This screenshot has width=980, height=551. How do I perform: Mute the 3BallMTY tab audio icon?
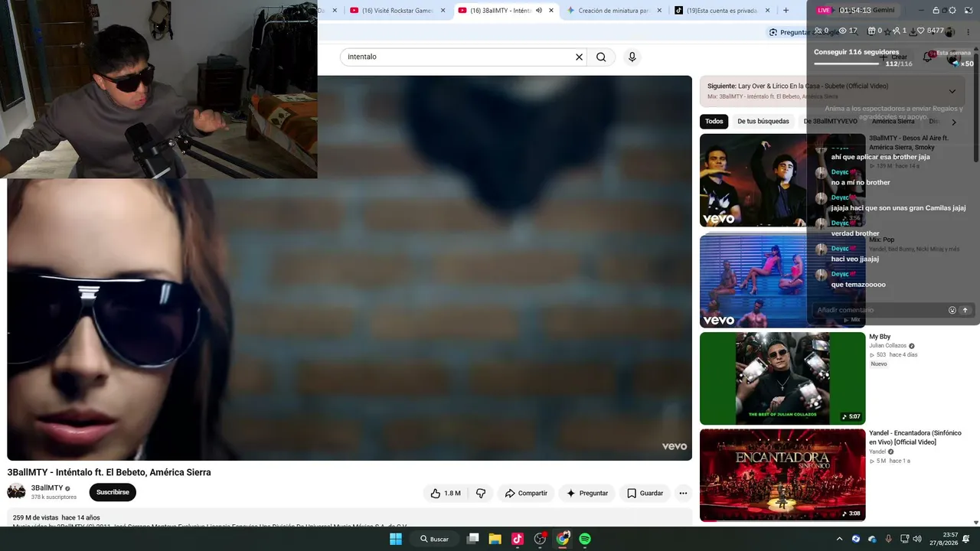[538, 11]
